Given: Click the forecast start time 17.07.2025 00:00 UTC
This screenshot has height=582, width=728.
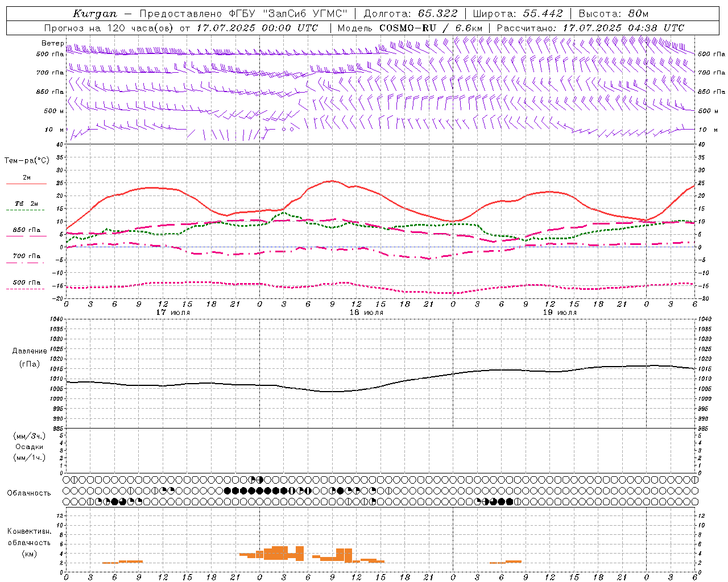Looking at the screenshot, I should pyautogui.click(x=258, y=28).
